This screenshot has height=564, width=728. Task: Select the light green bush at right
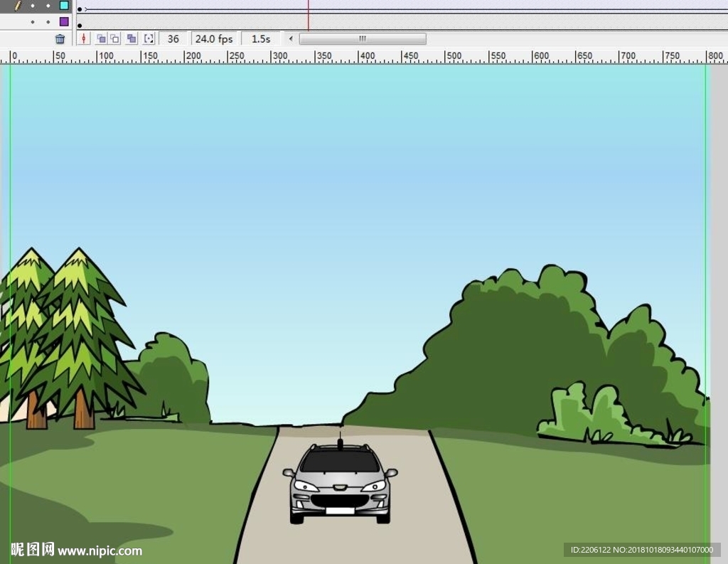click(x=614, y=415)
